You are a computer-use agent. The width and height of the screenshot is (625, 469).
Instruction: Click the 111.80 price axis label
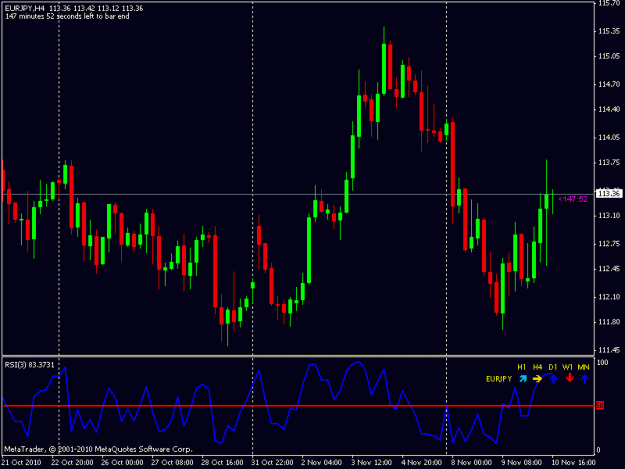(609, 322)
